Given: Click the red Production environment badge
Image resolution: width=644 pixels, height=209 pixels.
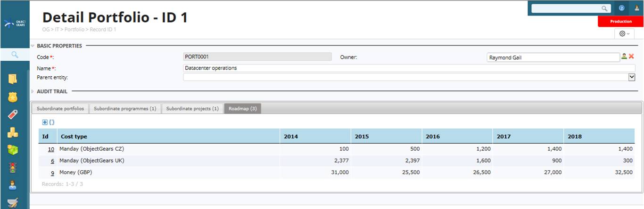Looking at the screenshot, I should pos(620,22).
